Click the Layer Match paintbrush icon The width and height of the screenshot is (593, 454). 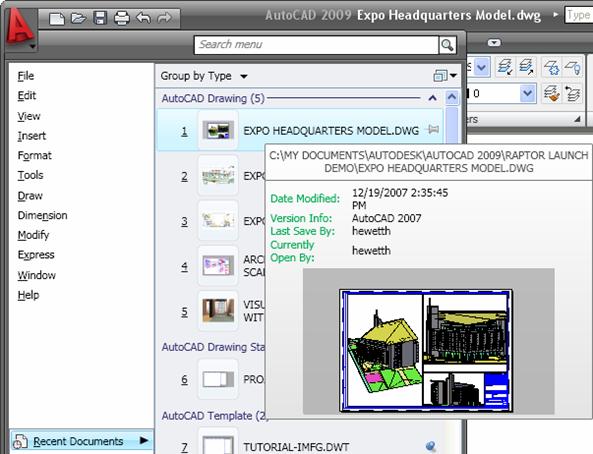(x=551, y=93)
